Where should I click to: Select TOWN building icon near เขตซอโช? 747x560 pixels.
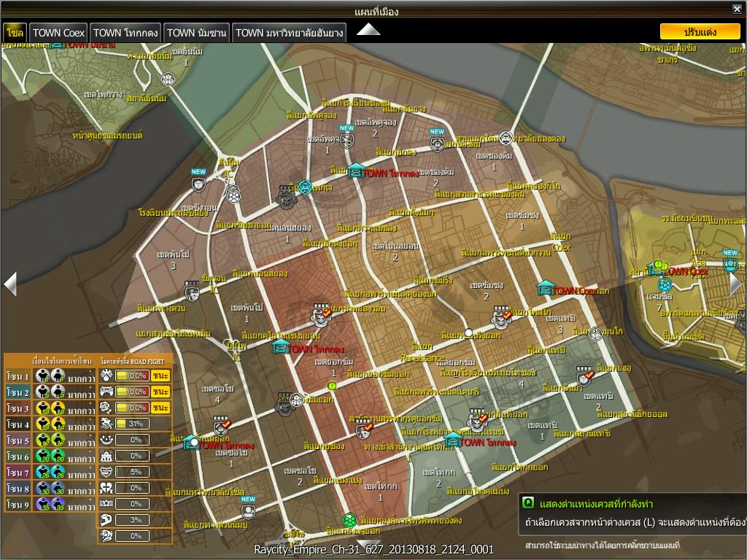(x=192, y=442)
